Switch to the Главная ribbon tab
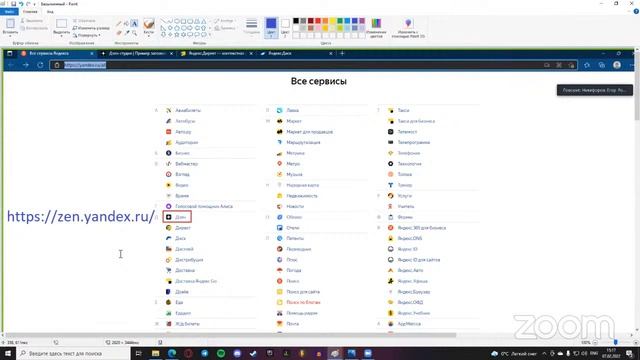 point(30,11)
